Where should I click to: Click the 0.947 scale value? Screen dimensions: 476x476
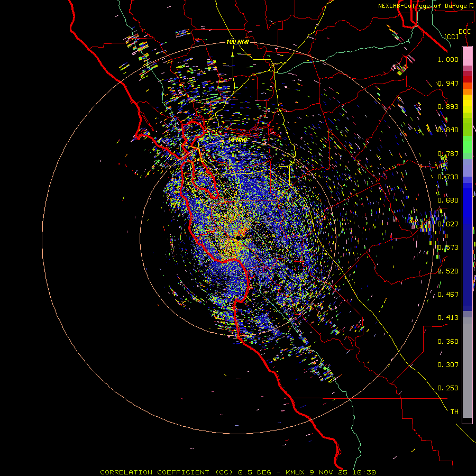pos(448,83)
